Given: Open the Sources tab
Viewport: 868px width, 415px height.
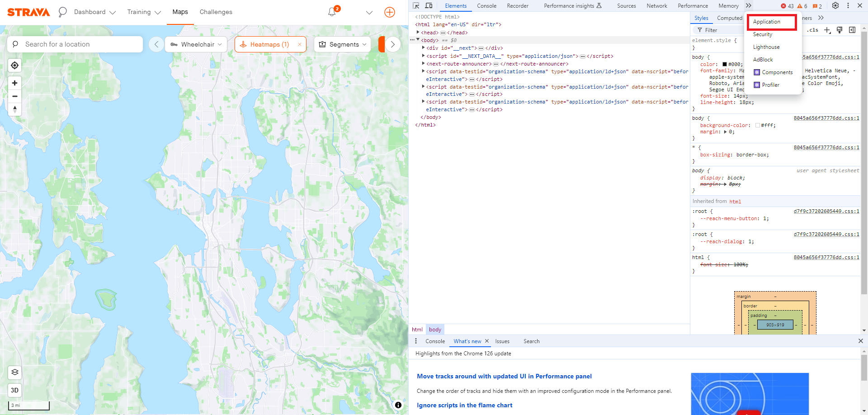Looking at the screenshot, I should (x=627, y=6).
